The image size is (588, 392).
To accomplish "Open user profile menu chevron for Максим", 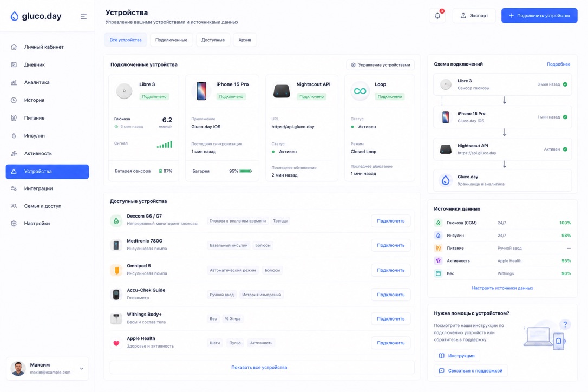I will coord(81,369).
